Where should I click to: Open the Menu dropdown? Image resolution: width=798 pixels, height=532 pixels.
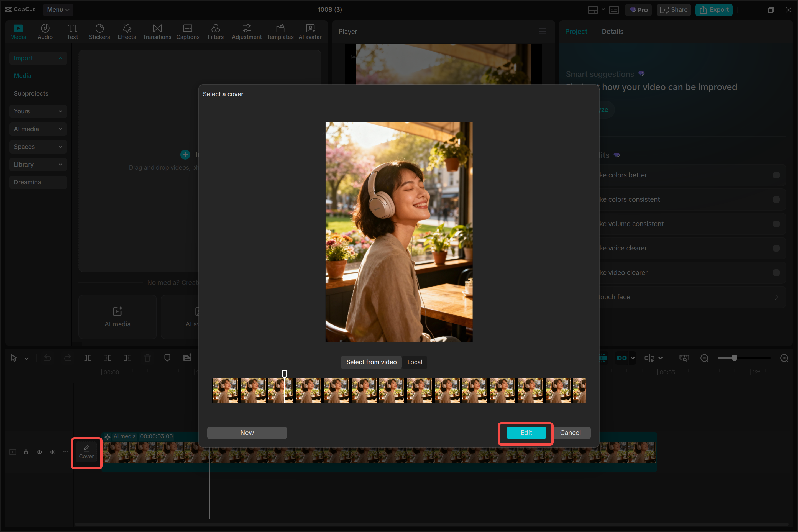coord(58,9)
